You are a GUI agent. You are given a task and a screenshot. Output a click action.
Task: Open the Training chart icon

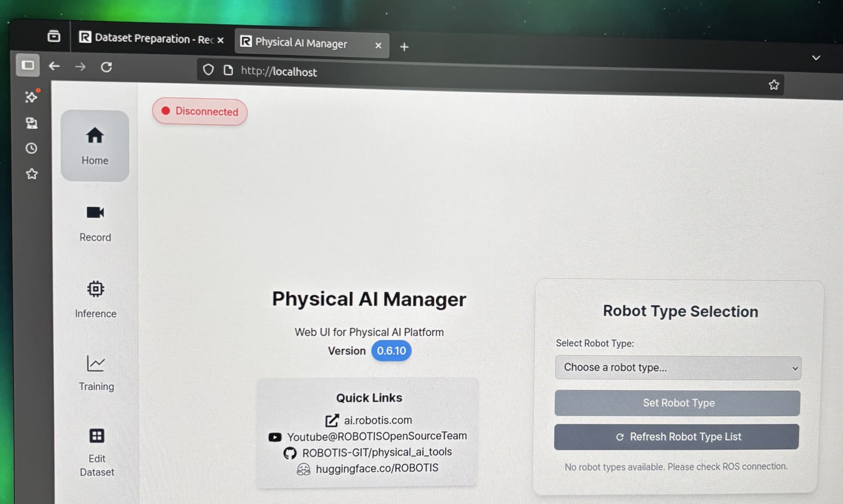[x=96, y=364]
